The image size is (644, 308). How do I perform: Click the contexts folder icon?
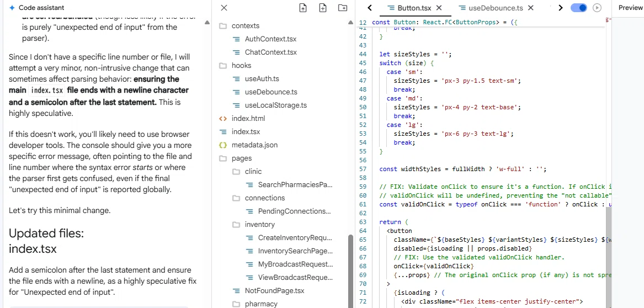[223, 26]
